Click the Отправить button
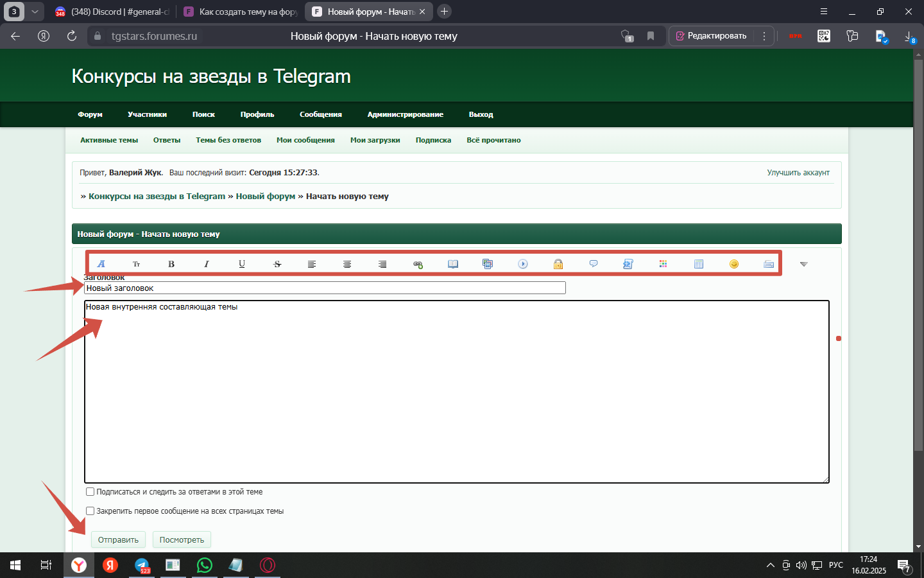Viewport: 924px width, 578px height. 118,539
